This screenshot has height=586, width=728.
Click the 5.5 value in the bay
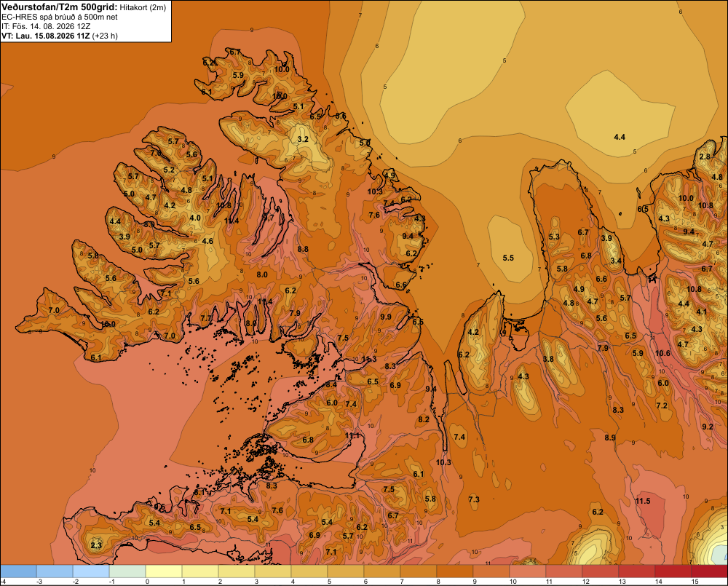click(508, 258)
